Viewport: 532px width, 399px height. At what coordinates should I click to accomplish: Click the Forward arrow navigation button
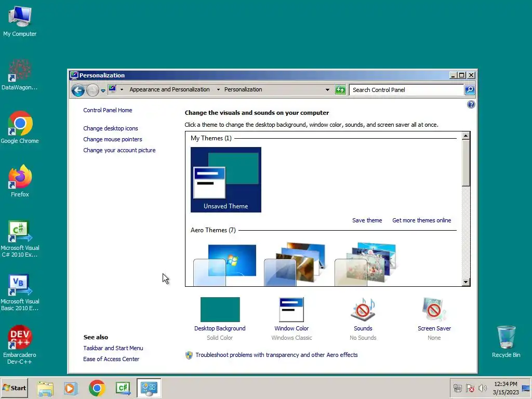[x=92, y=90]
